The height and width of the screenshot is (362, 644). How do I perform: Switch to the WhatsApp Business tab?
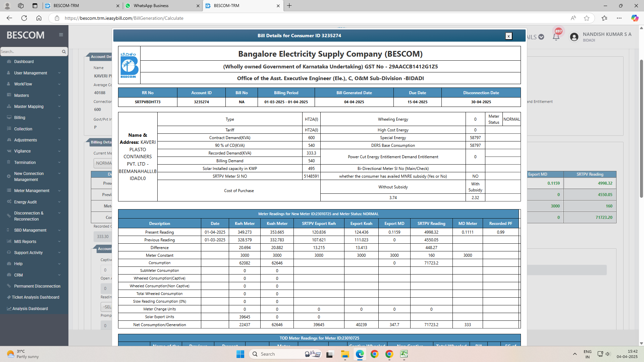tap(162, 6)
